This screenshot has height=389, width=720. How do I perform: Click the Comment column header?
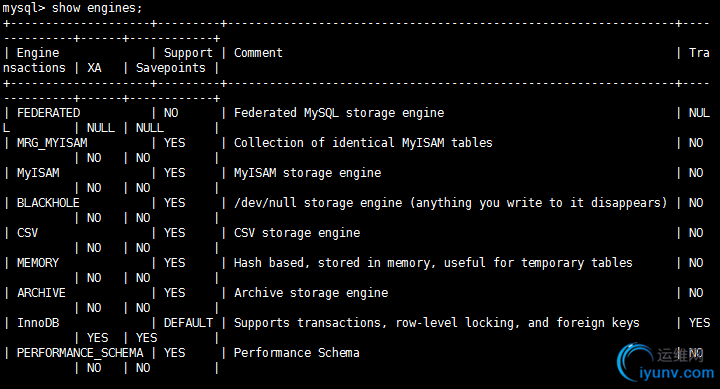[x=258, y=53]
